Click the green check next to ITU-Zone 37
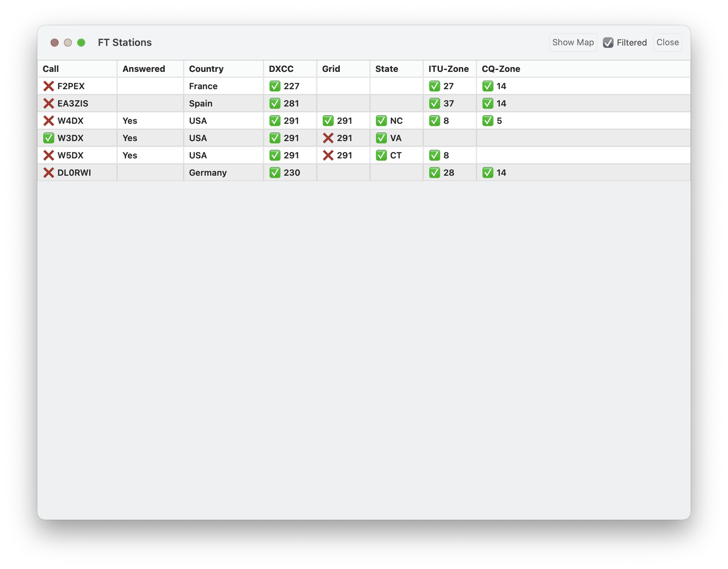Viewport: 728px width, 569px height. [x=435, y=103]
